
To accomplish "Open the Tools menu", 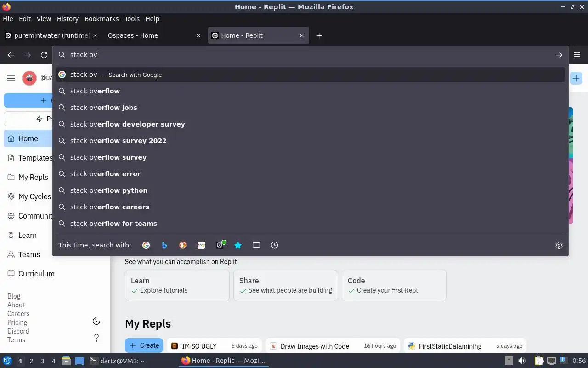I will 132,19.
